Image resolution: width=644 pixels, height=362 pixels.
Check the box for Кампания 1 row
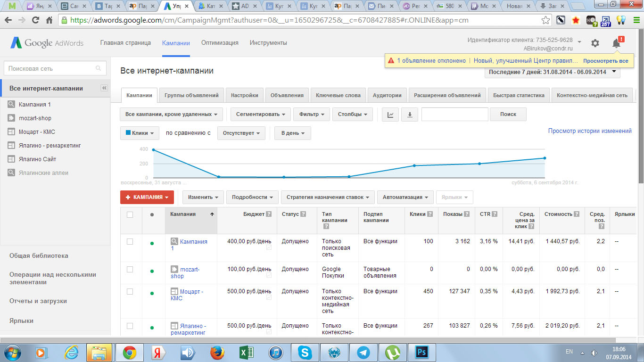tap(130, 241)
